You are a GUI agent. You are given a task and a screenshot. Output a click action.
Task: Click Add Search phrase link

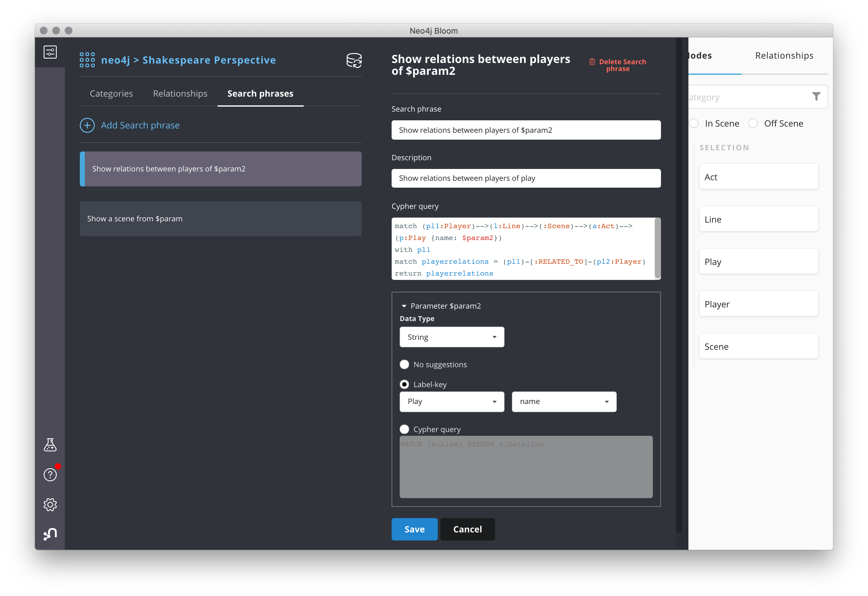point(140,125)
